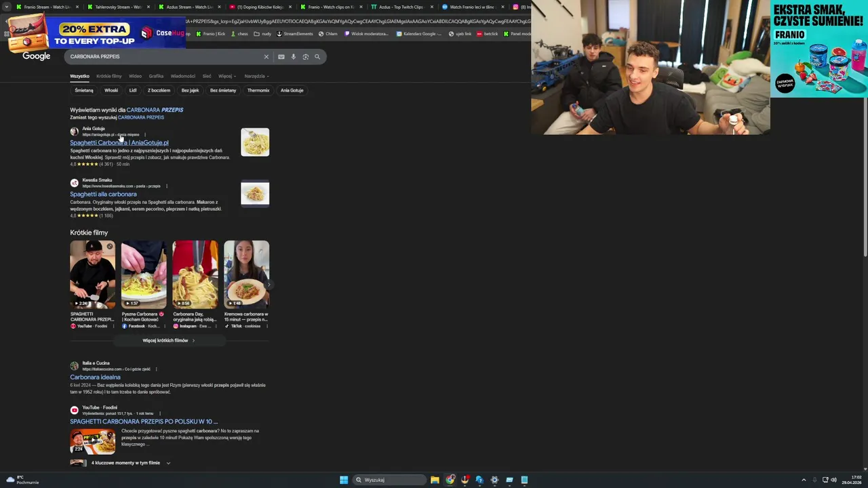Open the Windows Start menu
Image resolution: width=868 pixels, height=488 pixels.
click(344, 480)
